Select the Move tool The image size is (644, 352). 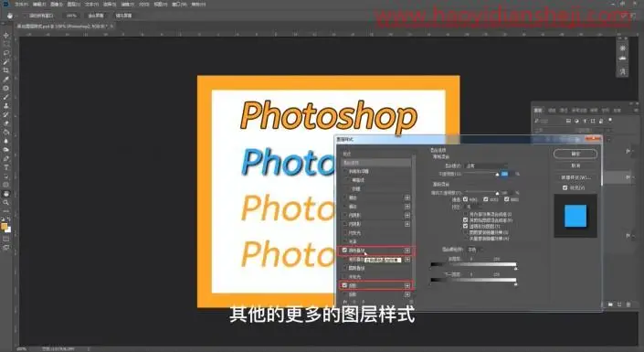pyautogui.click(x=5, y=36)
